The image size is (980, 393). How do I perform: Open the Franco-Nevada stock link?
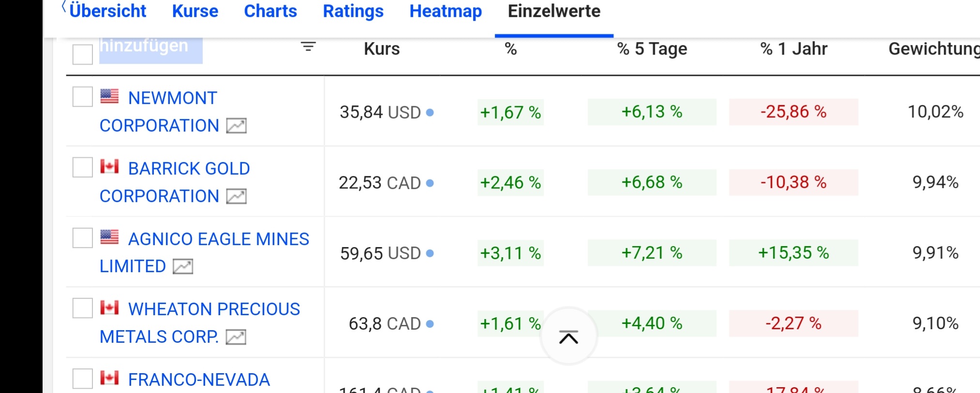199,380
